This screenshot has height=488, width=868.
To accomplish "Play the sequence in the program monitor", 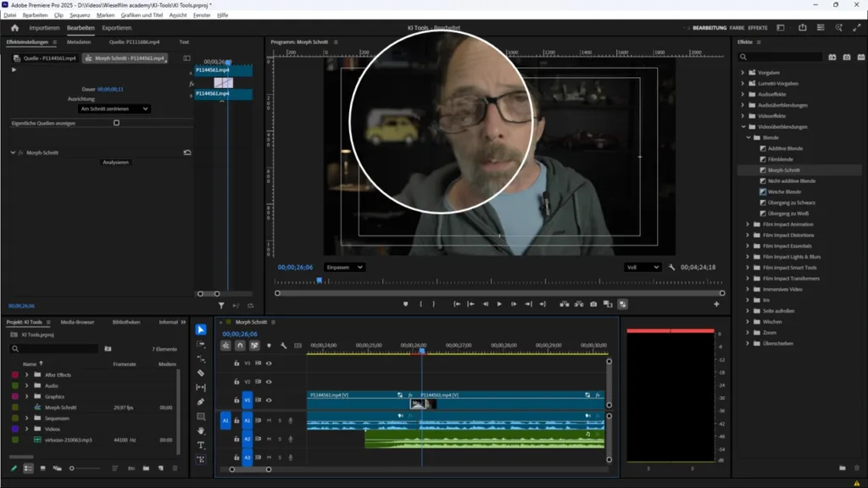I will (x=500, y=303).
